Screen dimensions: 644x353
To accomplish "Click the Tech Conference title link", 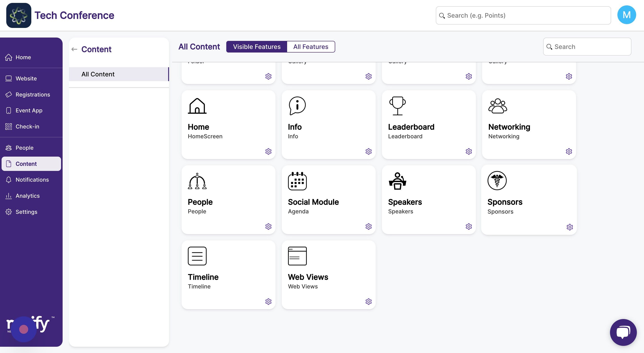I will pyautogui.click(x=74, y=15).
